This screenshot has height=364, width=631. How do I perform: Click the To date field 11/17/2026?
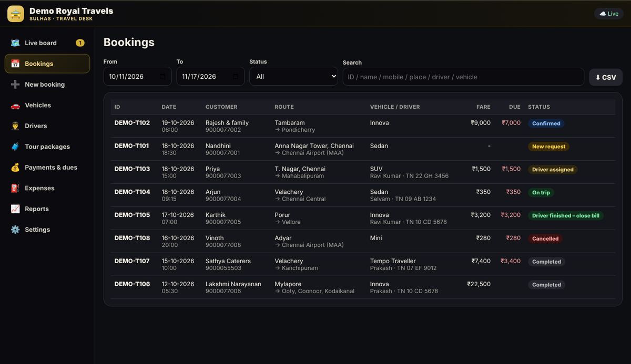pyautogui.click(x=210, y=77)
